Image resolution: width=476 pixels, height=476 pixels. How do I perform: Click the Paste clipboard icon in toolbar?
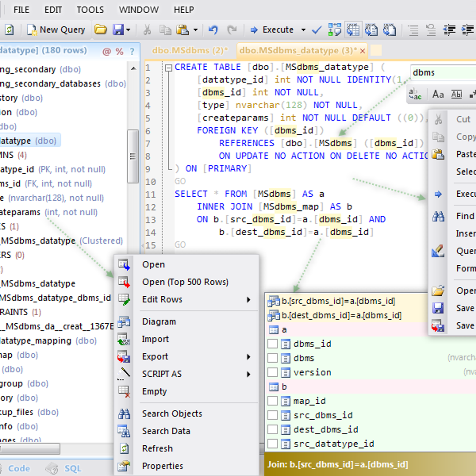pyautogui.click(x=183, y=30)
